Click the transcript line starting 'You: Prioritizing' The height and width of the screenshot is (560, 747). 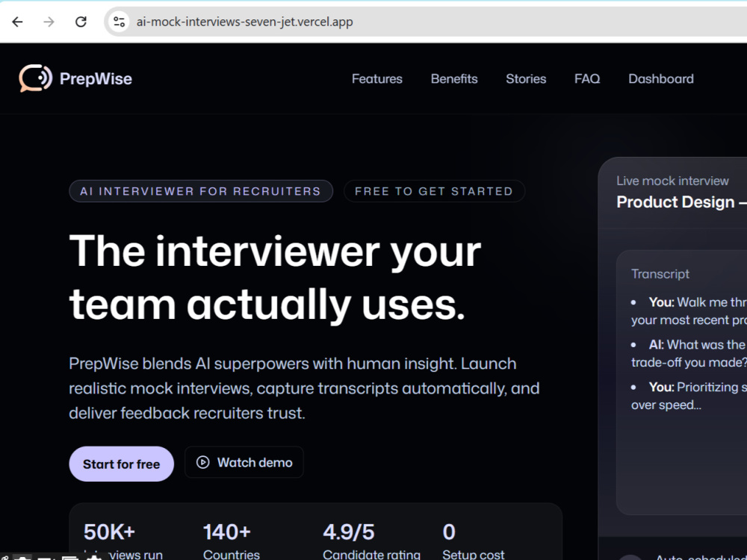click(689, 396)
